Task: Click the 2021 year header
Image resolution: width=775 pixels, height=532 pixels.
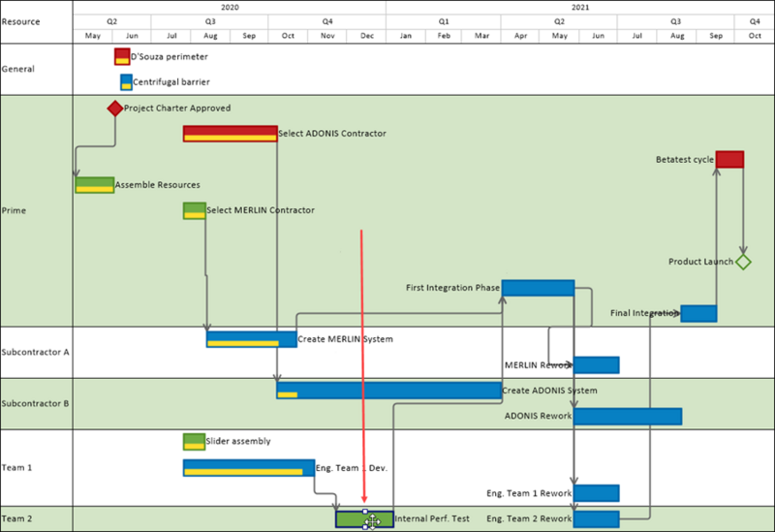Action: pyautogui.click(x=580, y=8)
